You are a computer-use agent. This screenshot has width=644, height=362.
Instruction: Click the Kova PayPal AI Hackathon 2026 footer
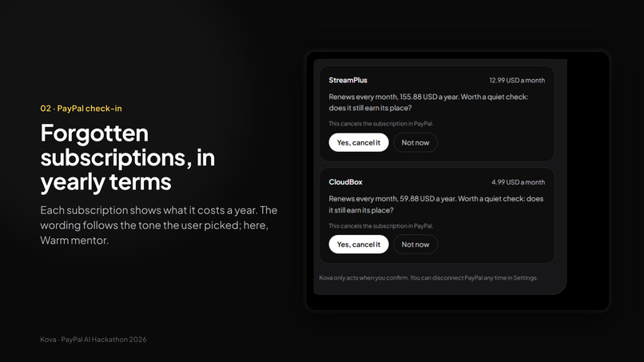[x=93, y=340]
